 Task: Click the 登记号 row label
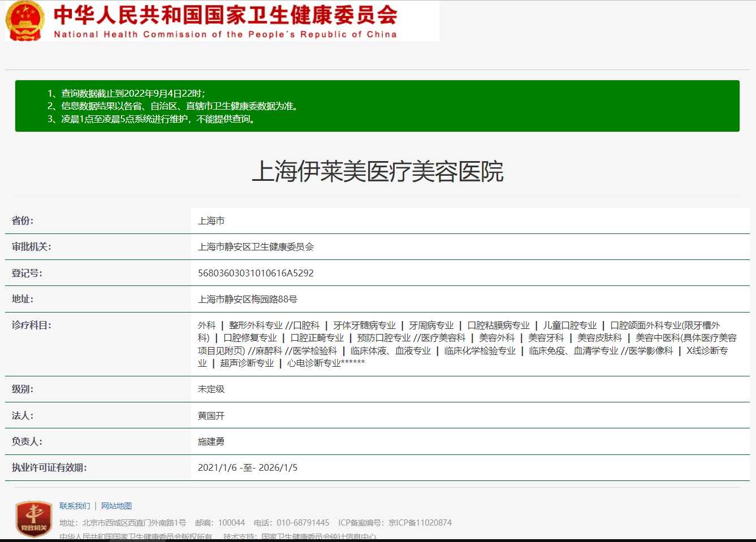[x=27, y=273]
